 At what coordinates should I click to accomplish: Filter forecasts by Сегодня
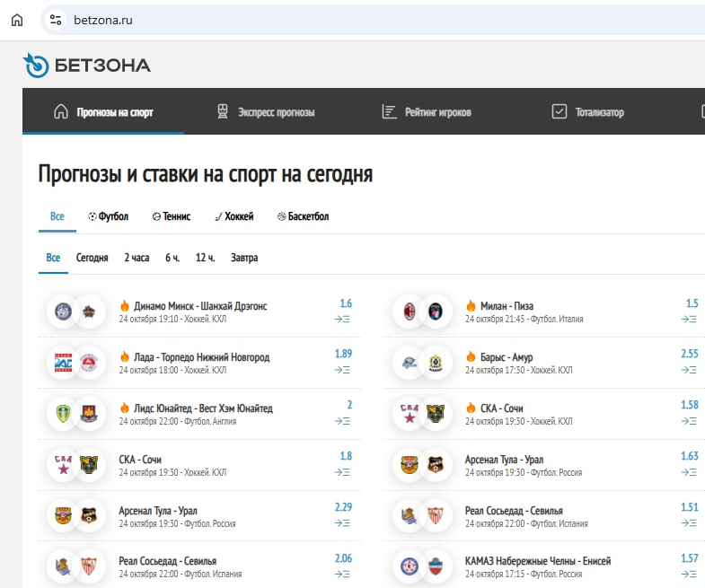pos(93,258)
